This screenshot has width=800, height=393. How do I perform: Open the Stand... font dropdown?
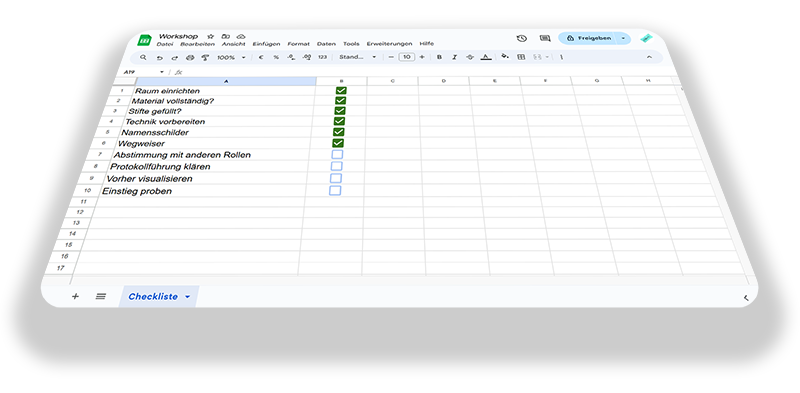point(357,57)
